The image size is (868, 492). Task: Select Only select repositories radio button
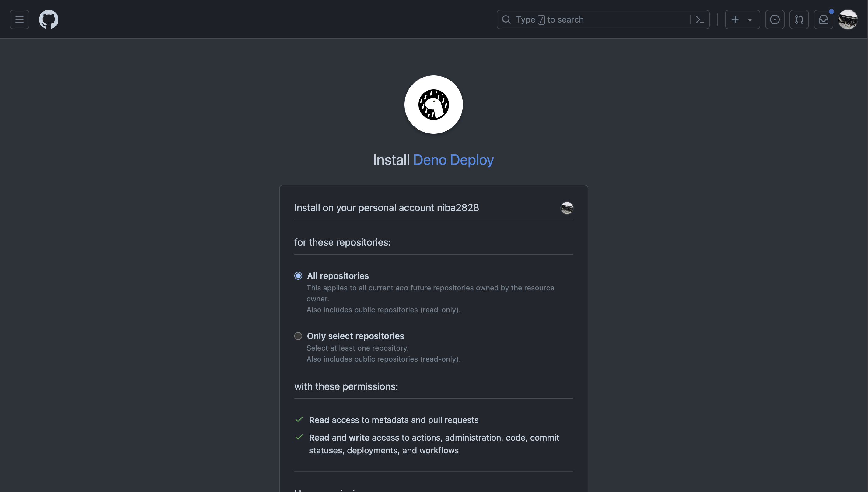pyautogui.click(x=298, y=336)
